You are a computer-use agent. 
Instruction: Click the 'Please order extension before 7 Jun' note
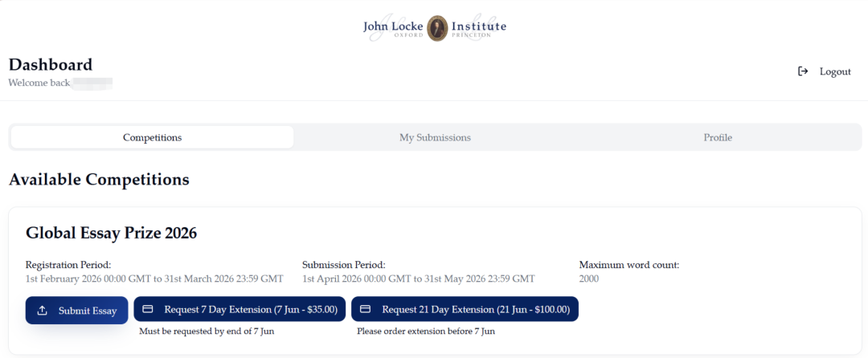click(x=426, y=332)
